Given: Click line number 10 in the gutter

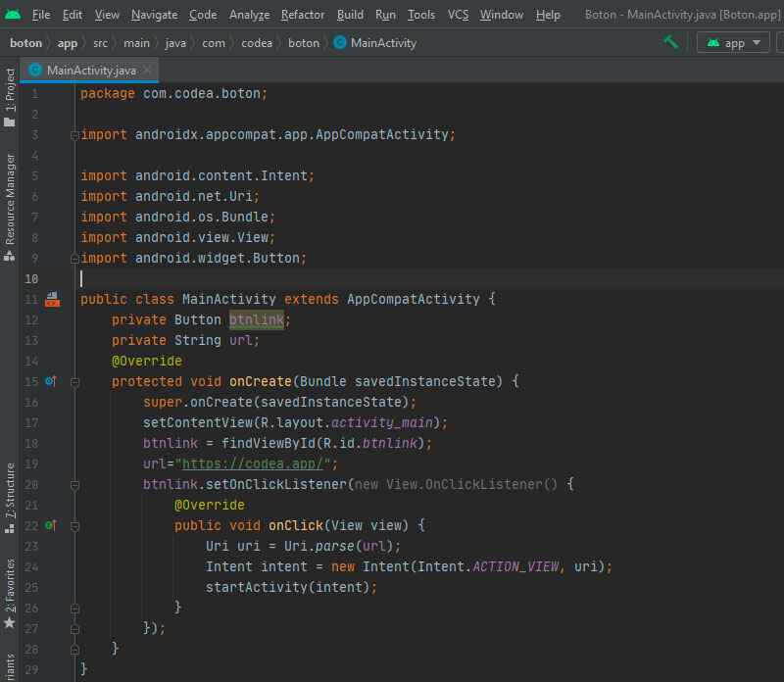Looking at the screenshot, I should pyautogui.click(x=32, y=278).
